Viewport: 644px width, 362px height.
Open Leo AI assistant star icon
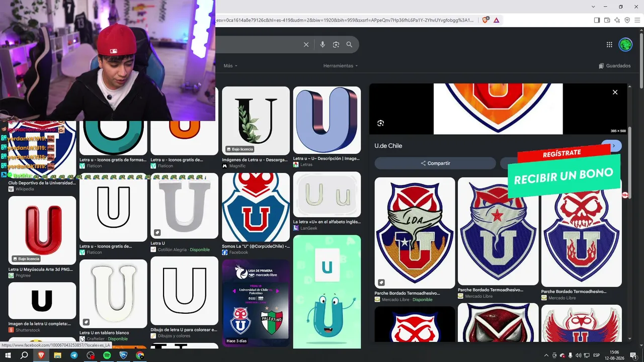(x=617, y=20)
